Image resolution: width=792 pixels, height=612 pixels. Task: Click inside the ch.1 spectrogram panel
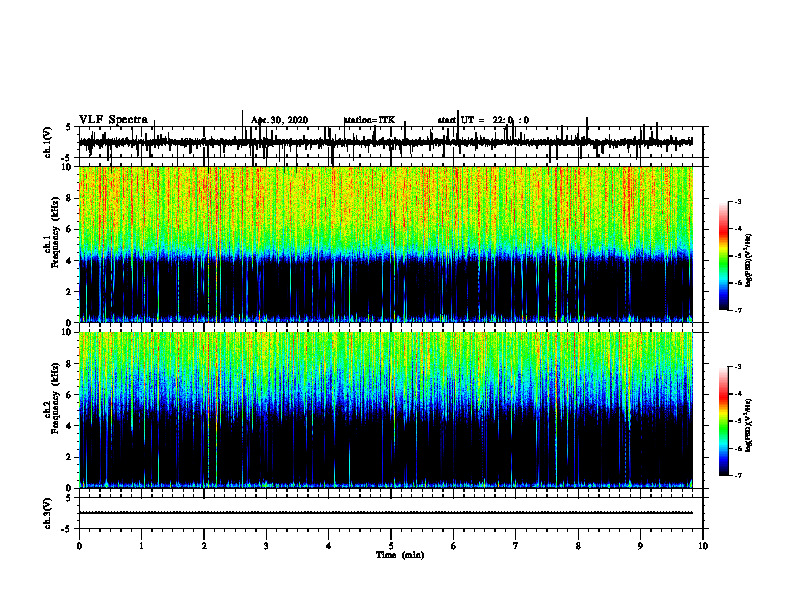pos(386,244)
